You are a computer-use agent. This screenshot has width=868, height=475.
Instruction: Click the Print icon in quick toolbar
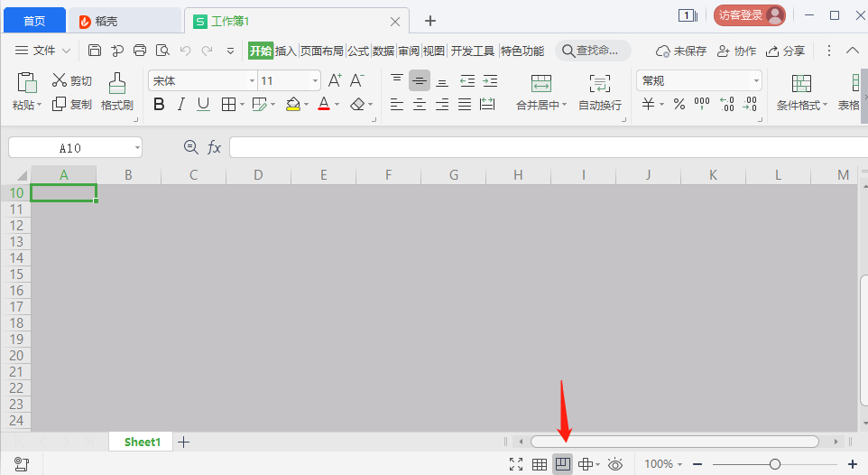pyautogui.click(x=140, y=51)
